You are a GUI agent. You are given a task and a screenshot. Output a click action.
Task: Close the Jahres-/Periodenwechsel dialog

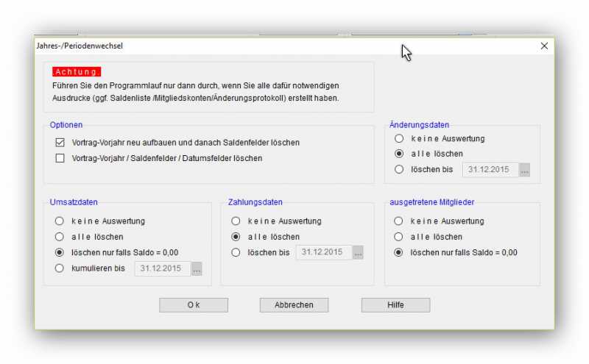(x=544, y=46)
